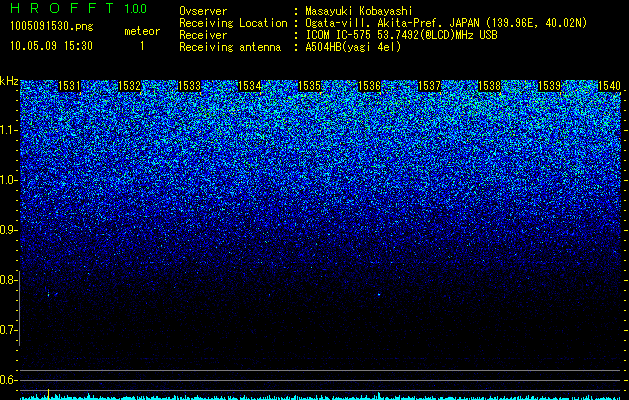Image resolution: width=629 pixels, height=400 pixels.
Task: Click the meteor count value 1
Action: pyautogui.click(x=142, y=46)
